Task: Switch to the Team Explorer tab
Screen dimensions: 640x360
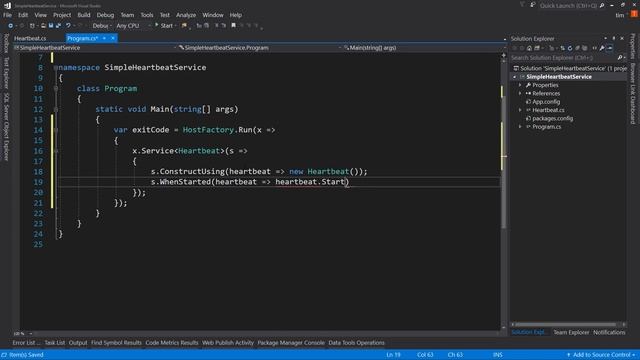Action: click(x=571, y=332)
